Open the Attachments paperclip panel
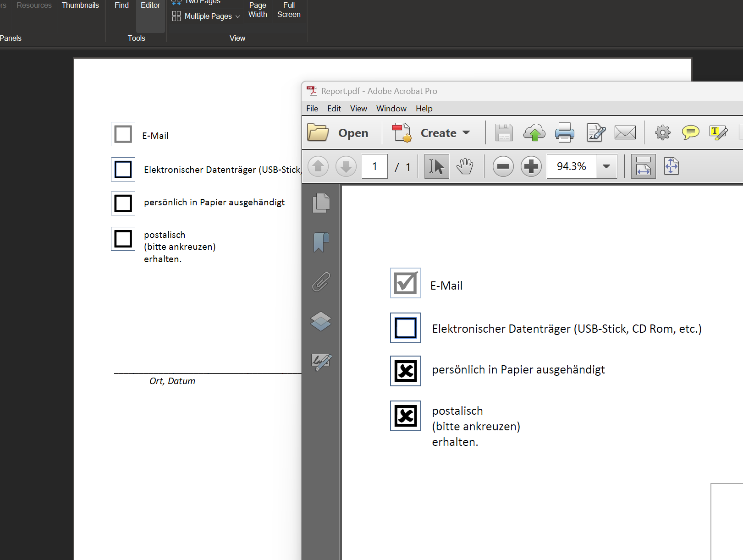Screen dimensions: 743x560 pos(321,281)
